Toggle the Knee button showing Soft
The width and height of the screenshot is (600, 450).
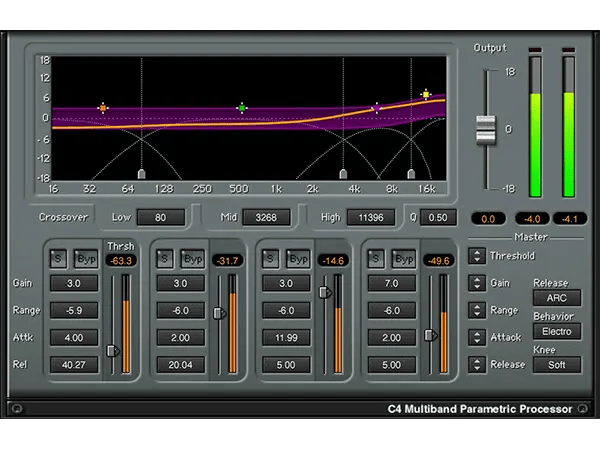[557, 365]
